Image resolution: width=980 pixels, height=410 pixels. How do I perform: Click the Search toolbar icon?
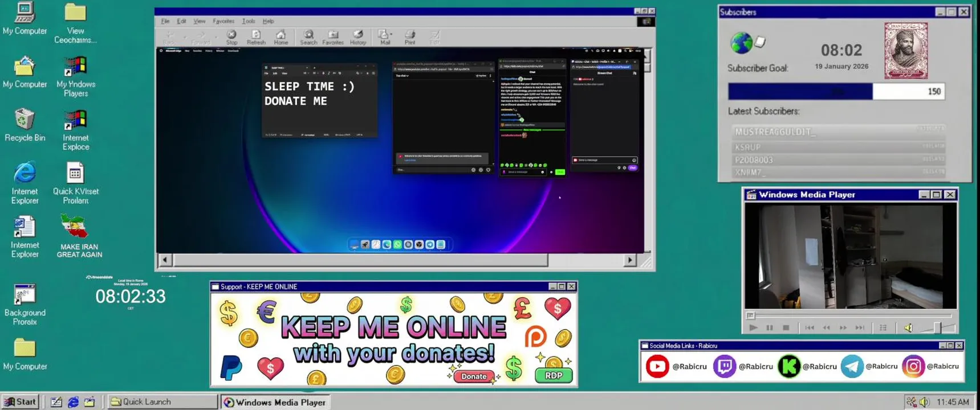(x=308, y=38)
